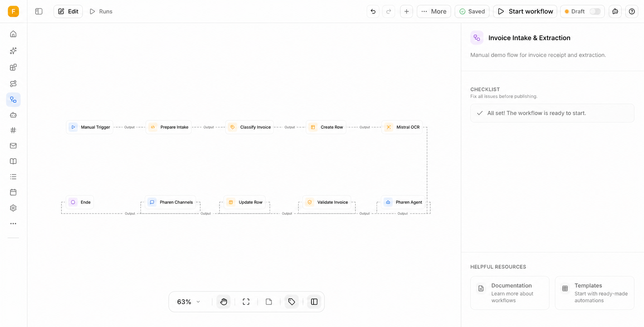Screen dimensions: 644x327
Task: Click the workflow description text
Action: coord(538,55)
